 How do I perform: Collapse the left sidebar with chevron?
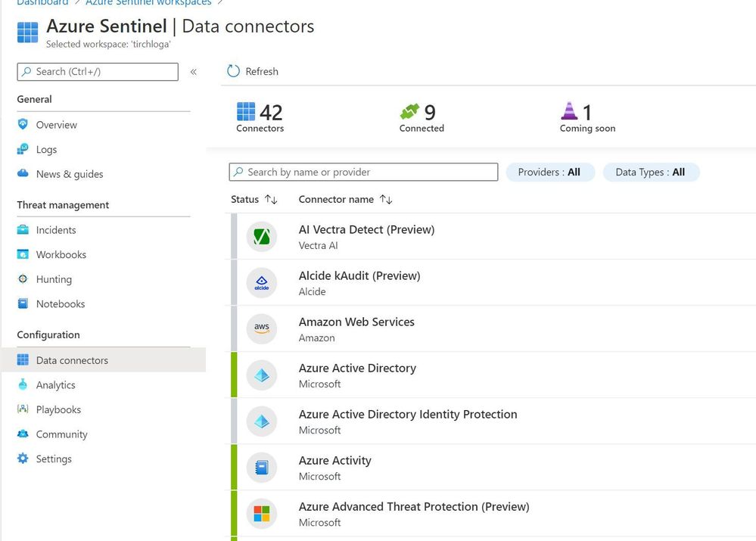[194, 72]
